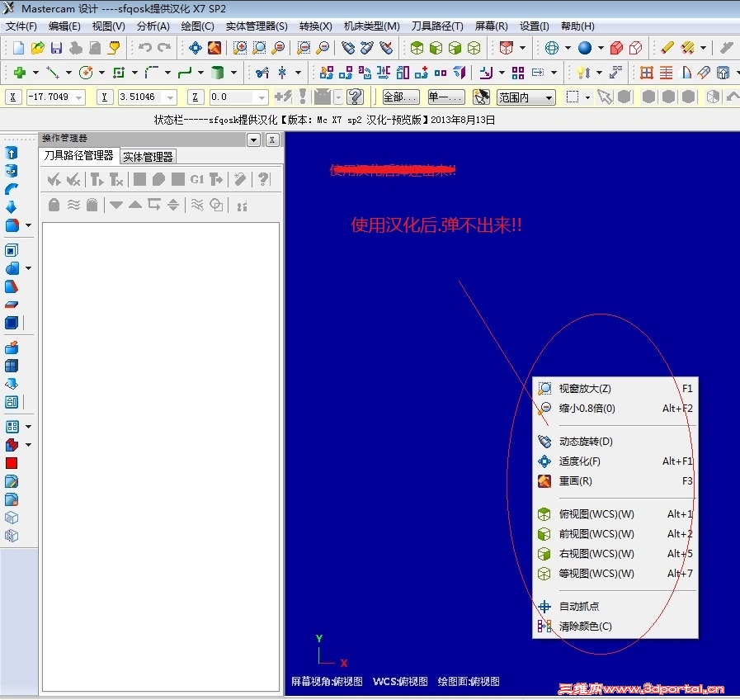Click the green cylinder primitive icon

(x=217, y=73)
